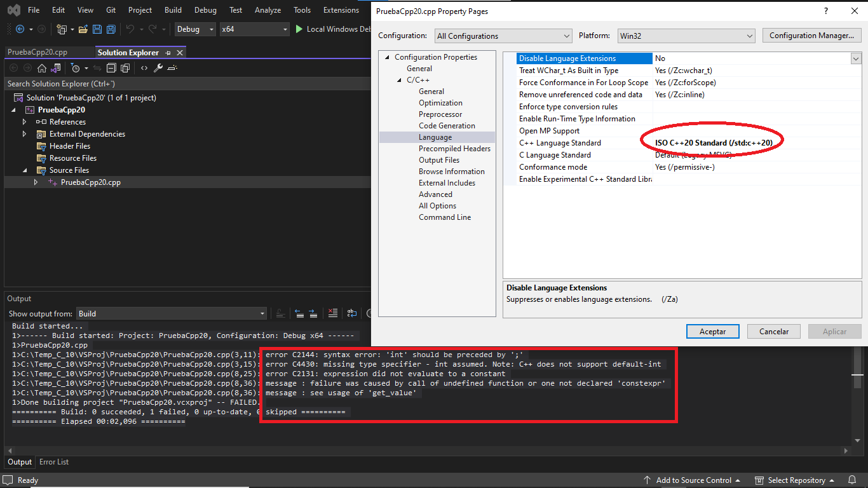Image resolution: width=868 pixels, height=488 pixels.
Task: Click the Solution Explorer Home icon
Action: click(42, 68)
